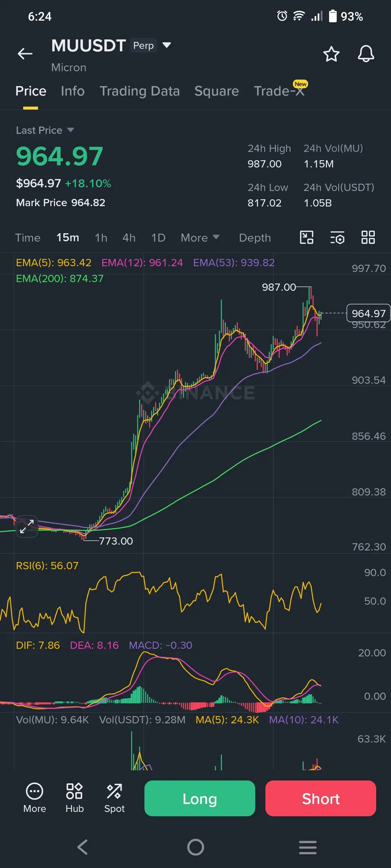Open the chart layout grid icon
This screenshot has width=391, height=868.
coord(368,238)
